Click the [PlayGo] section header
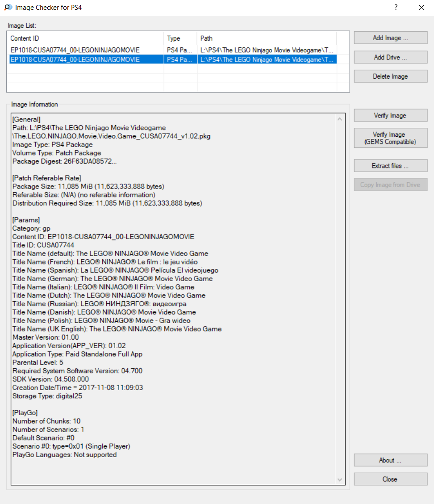This screenshot has width=434, height=504. [25, 412]
